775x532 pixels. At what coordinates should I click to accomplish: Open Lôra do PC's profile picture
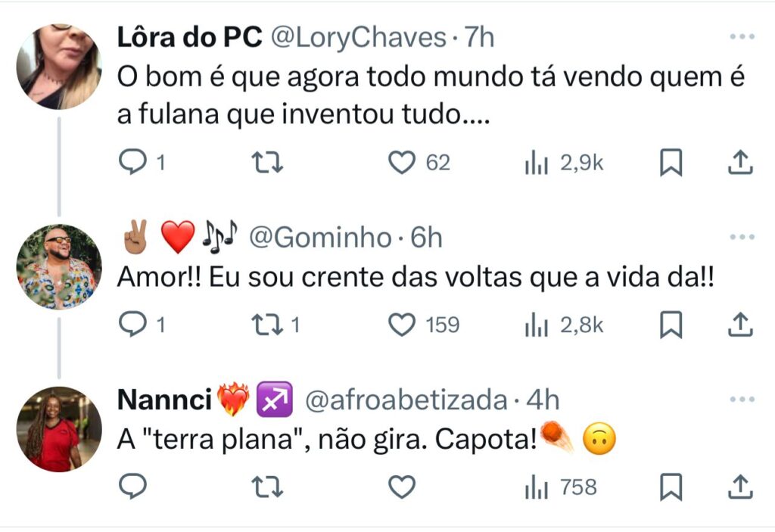pyautogui.click(x=59, y=67)
